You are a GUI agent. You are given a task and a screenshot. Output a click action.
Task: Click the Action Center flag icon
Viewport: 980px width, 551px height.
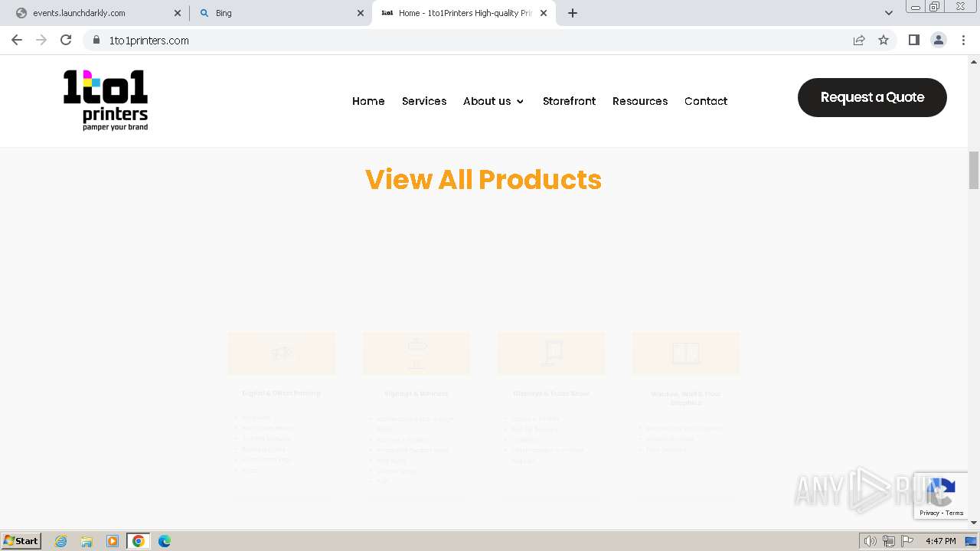coord(907,541)
